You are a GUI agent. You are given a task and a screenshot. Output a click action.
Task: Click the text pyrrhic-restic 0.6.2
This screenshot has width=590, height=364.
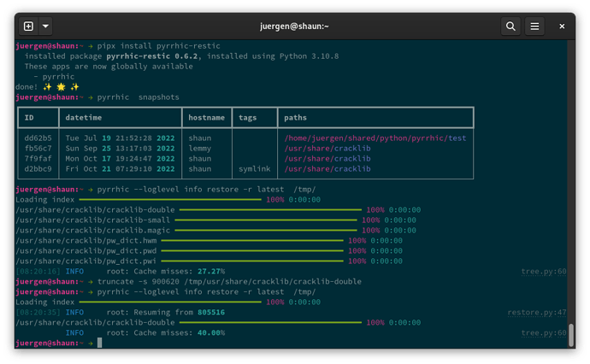click(x=151, y=56)
